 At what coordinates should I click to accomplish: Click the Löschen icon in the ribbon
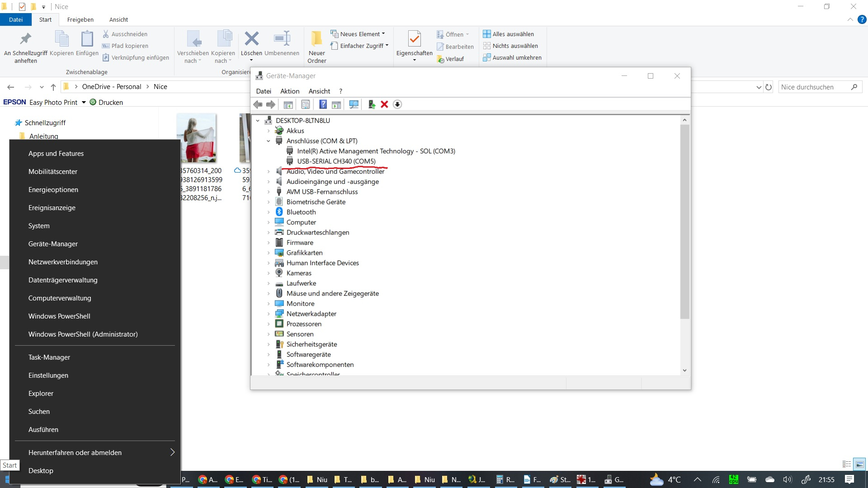point(251,40)
